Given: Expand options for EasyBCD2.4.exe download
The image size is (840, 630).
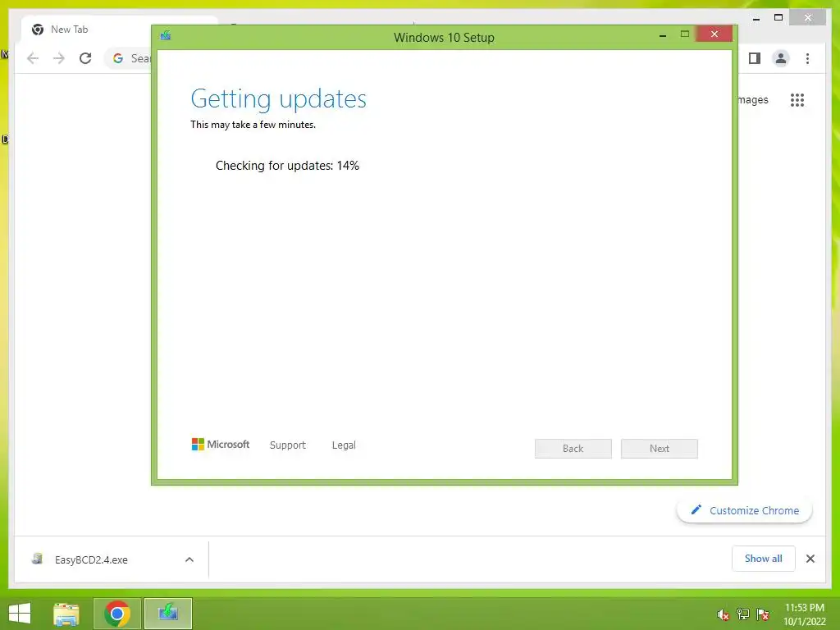Looking at the screenshot, I should click(x=189, y=559).
